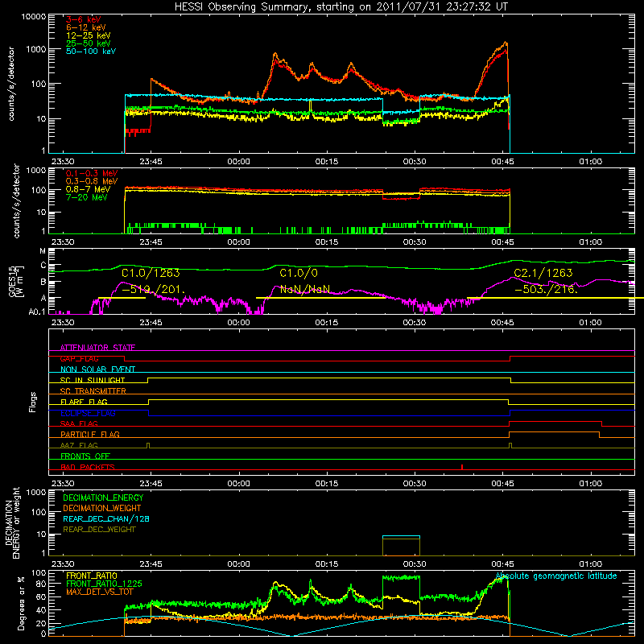Select the FLARE_FLAG label

[84, 402]
